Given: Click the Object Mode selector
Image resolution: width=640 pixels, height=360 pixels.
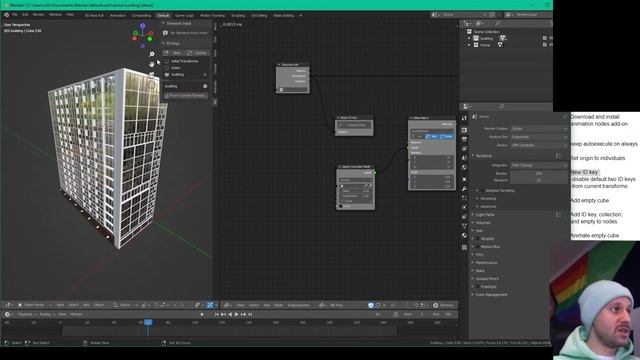Looking at the screenshot, I should tap(35, 305).
